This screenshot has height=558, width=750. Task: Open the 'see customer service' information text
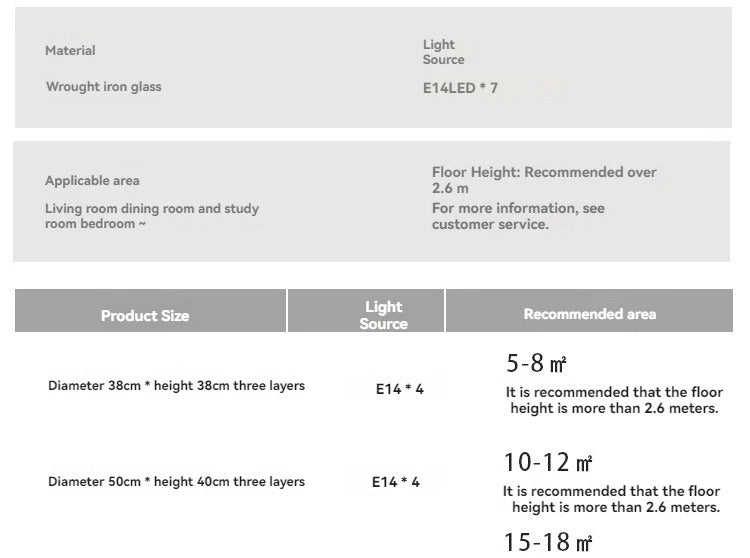click(518, 216)
